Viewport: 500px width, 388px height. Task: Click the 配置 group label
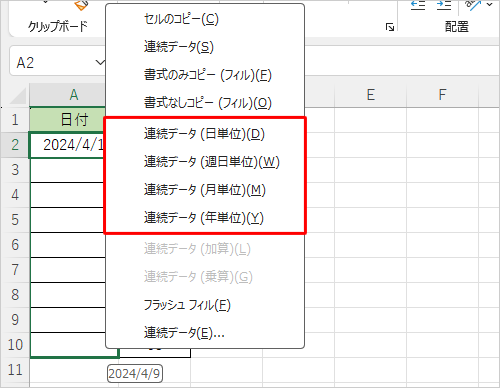point(457,27)
